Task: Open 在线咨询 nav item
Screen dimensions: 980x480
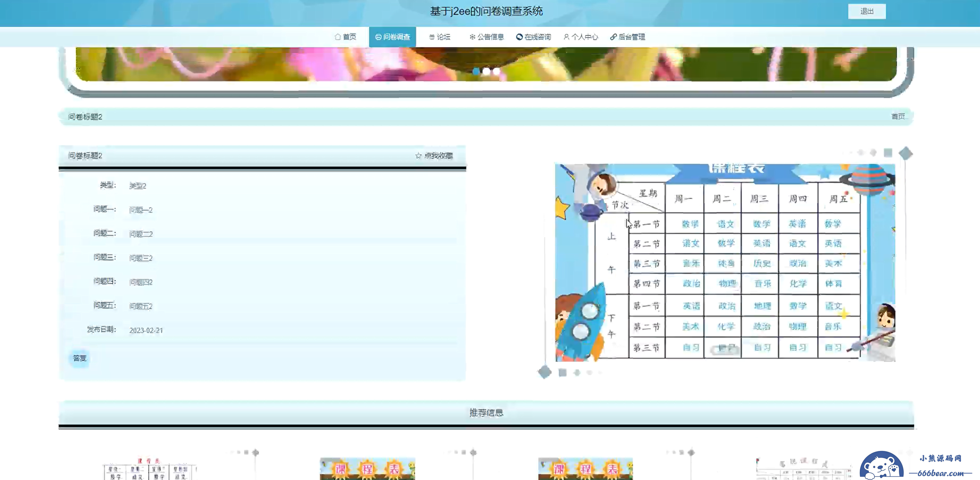Action: coord(533,37)
